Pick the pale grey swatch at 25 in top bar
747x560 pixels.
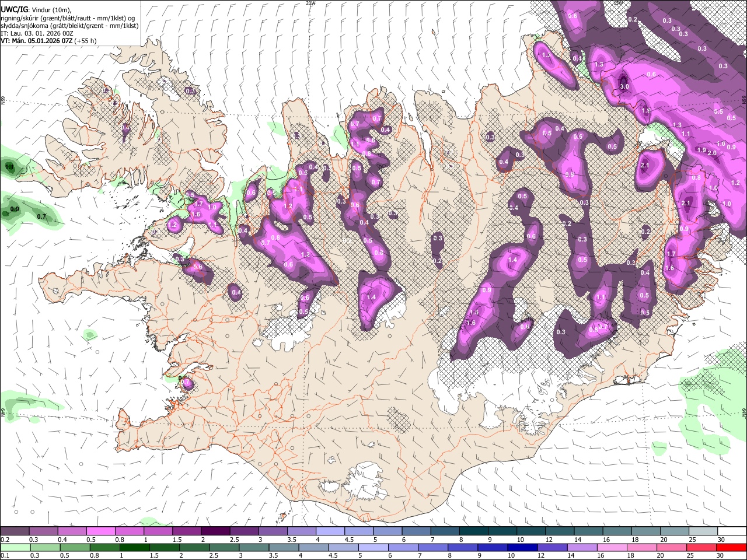[703, 531]
